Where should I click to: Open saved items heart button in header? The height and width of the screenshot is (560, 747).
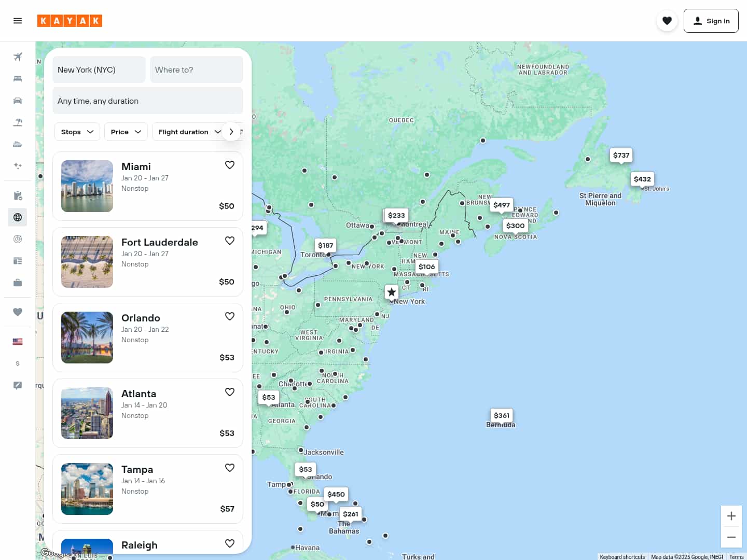(x=667, y=21)
